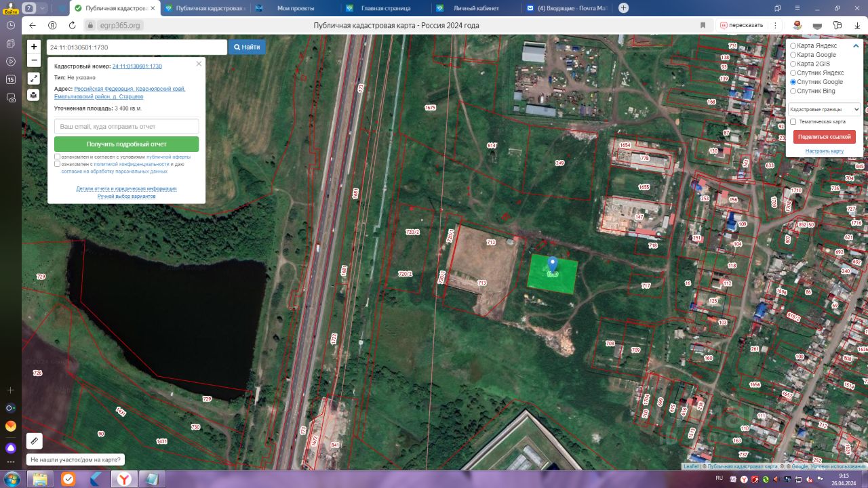
Task: Switch to Мои проекты tab
Action: pyautogui.click(x=295, y=8)
